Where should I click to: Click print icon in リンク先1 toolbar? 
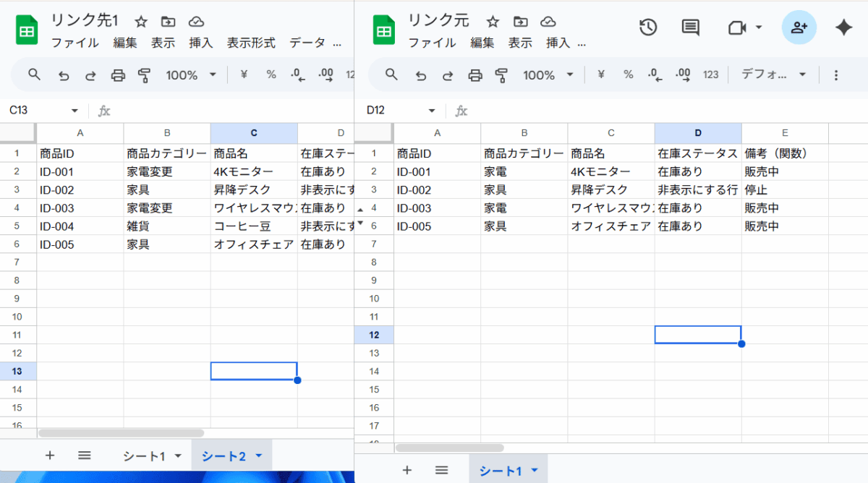pos(118,74)
